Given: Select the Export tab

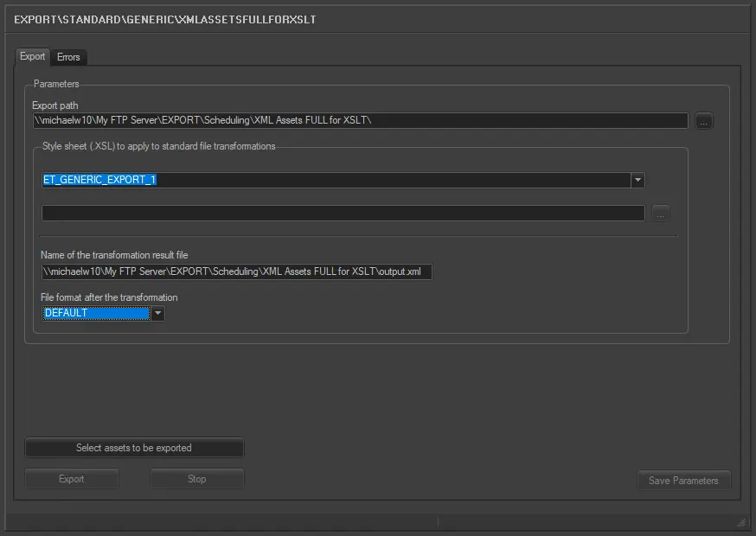Looking at the screenshot, I should pyautogui.click(x=33, y=56).
